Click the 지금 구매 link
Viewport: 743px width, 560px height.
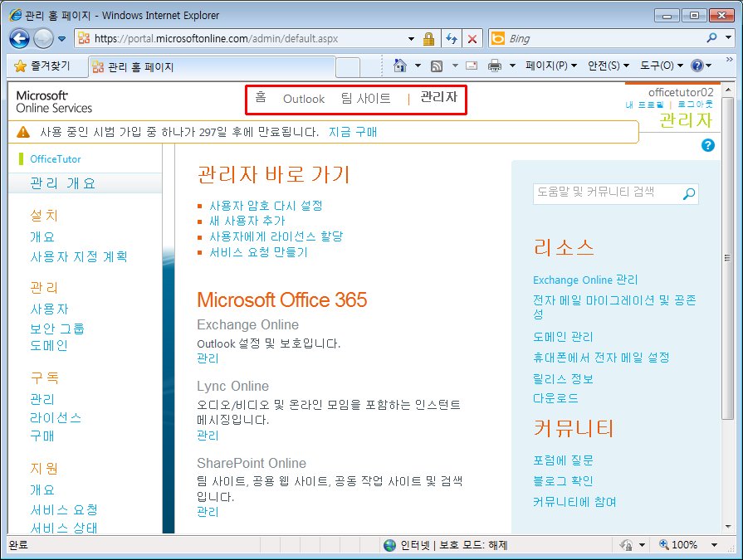(353, 132)
